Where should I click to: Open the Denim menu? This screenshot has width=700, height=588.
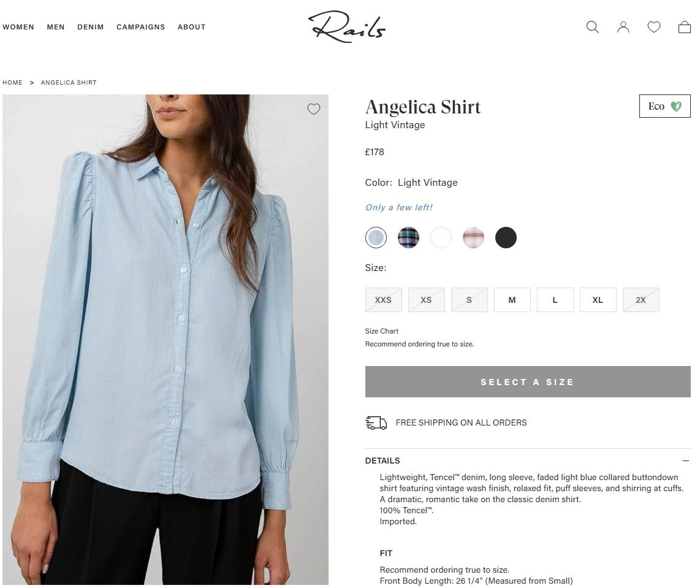(x=91, y=27)
